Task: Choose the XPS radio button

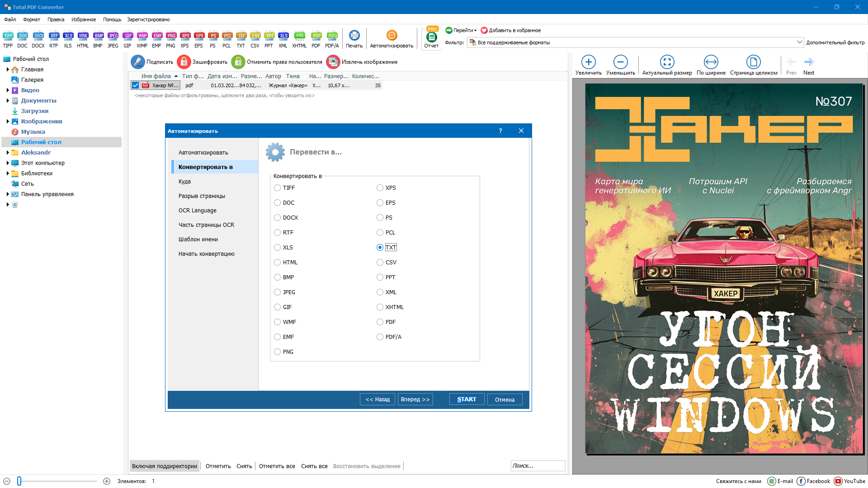Action: click(x=380, y=188)
